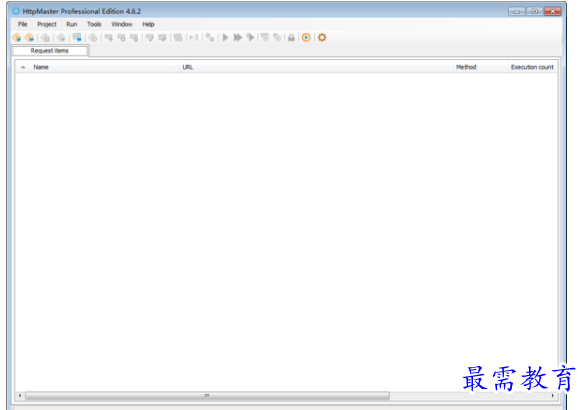The image size is (584, 410).
Task: Open the Help menu
Action: tap(148, 24)
